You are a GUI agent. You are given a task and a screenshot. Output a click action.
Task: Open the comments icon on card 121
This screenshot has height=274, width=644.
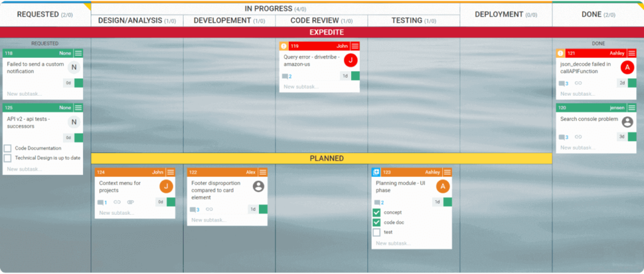pyautogui.click(x=562, y=83)
